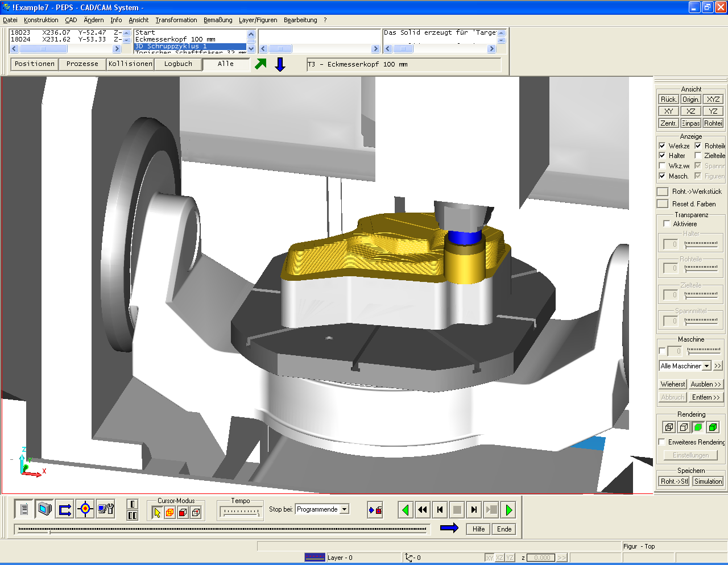Open the Stop bei Programmende dropdown
This screenshot has width=728, height=565.
[344, 509]
